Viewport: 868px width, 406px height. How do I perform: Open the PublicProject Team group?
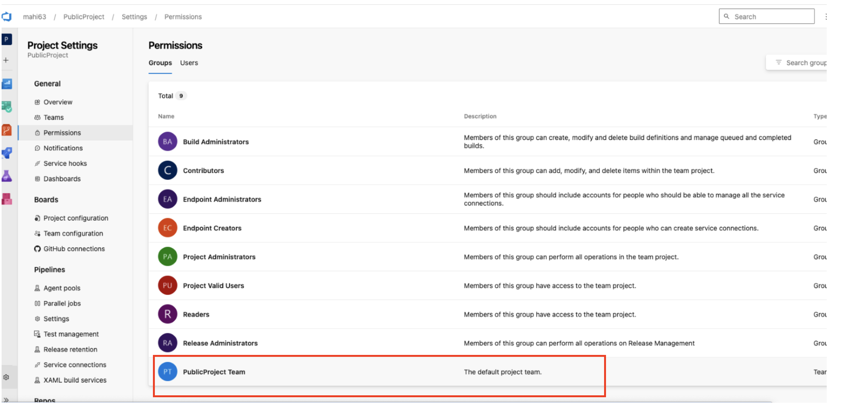pos(214,372)
